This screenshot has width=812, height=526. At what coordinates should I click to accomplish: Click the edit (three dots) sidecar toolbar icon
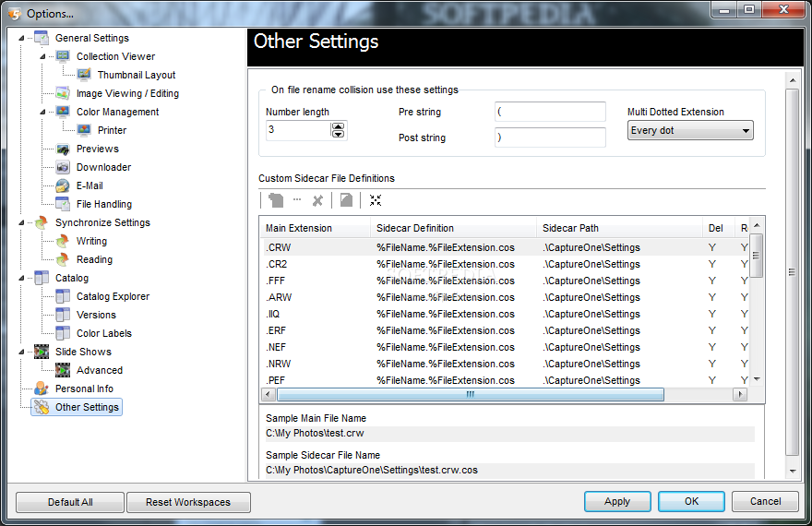[297, 199]
